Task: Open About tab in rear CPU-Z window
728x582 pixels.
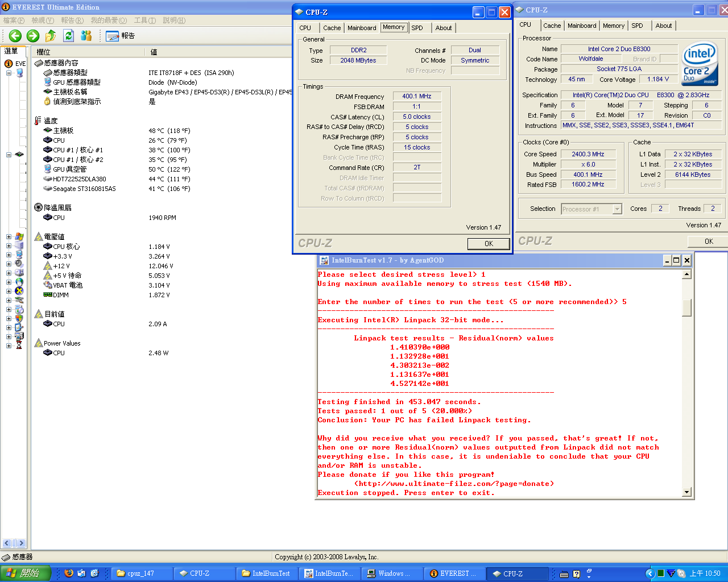Action: [663, 26]
